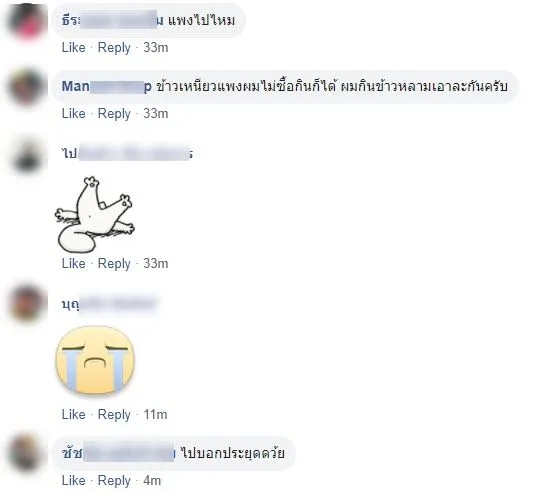This screenshot has height=493, width=558.
Task: Open avatar of the crying emoji commenter
Action: pos(27,303)
